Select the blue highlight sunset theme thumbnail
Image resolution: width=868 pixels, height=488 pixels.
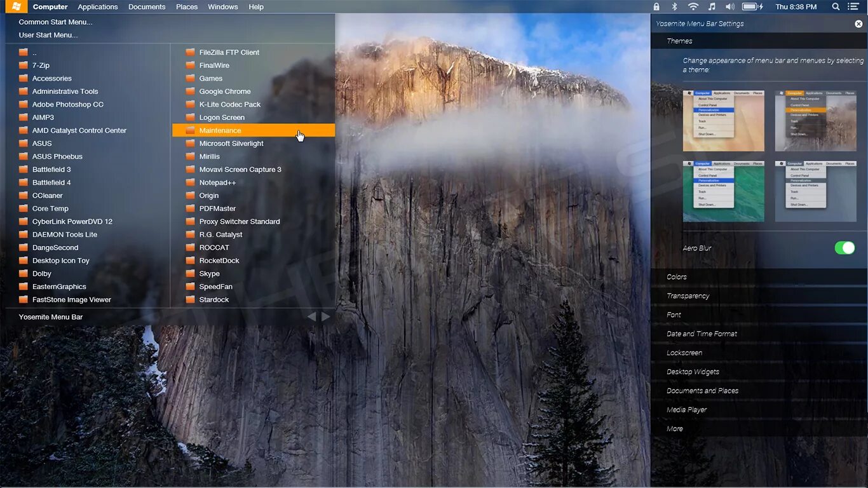pos(724,121)
